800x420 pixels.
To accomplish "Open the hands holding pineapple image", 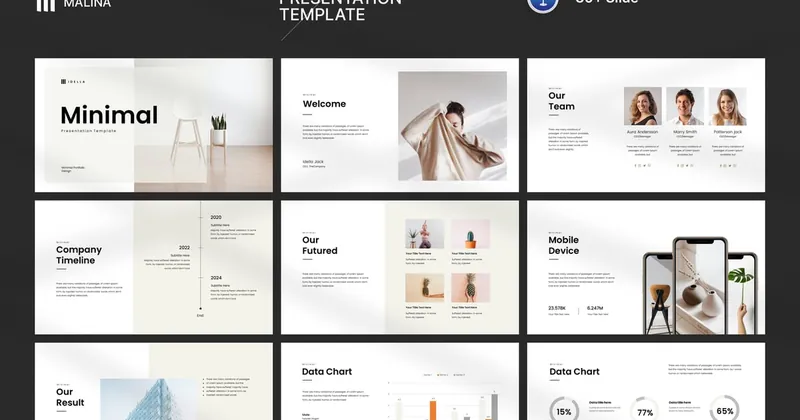I will pyautogui.click(x=470, y=288).
